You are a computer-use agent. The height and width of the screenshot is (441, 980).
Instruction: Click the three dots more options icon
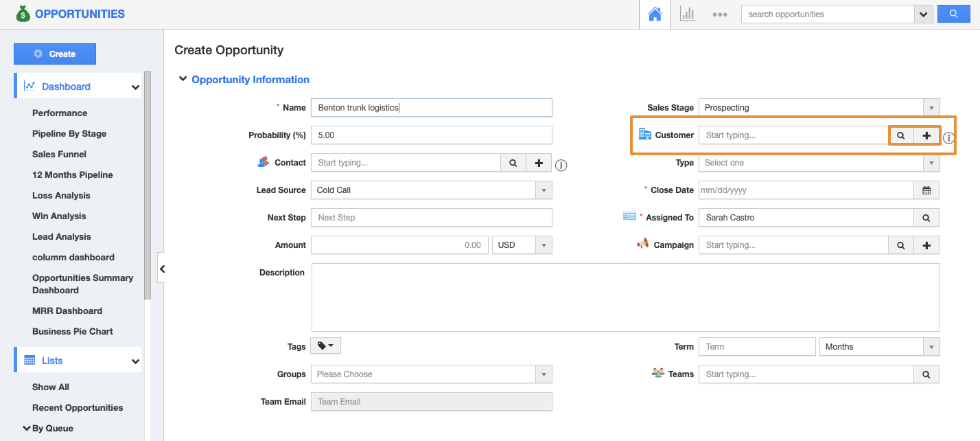[719, 14]
